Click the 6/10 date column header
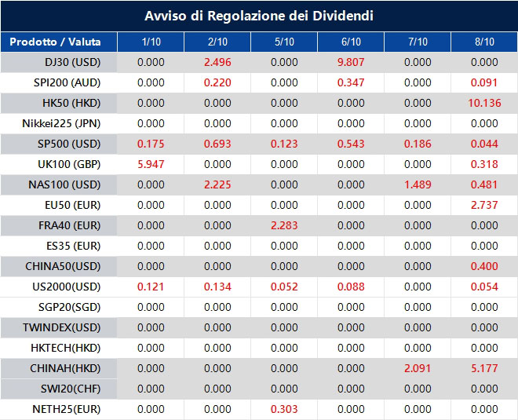The width and height of the screenshot is (518, 420). click(351, 42)
